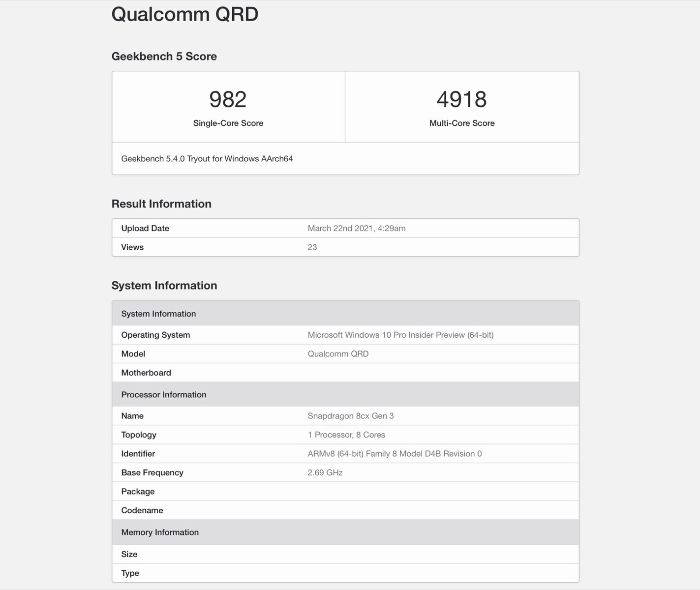Click the multi-core score value 4918

(x=462, y=99)
